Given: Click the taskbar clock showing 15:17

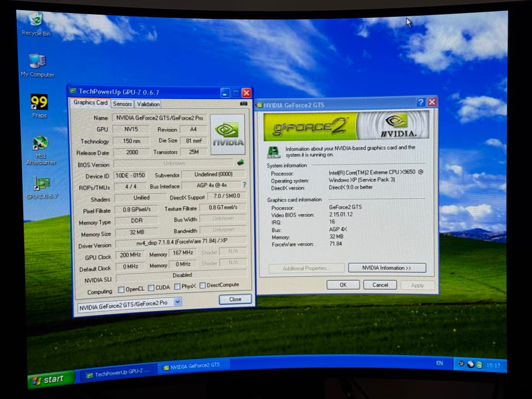Looking at the screenshot, I should pos(493,365).
